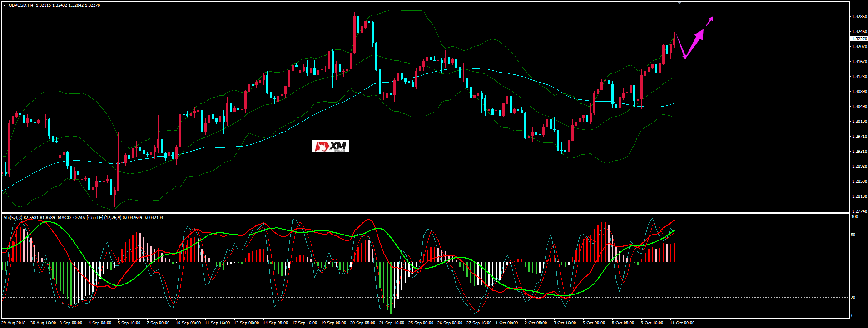Click the Sto(5,3,3) indicator label
This screenshot has height=328, width=868.
[x=13, y=218]
